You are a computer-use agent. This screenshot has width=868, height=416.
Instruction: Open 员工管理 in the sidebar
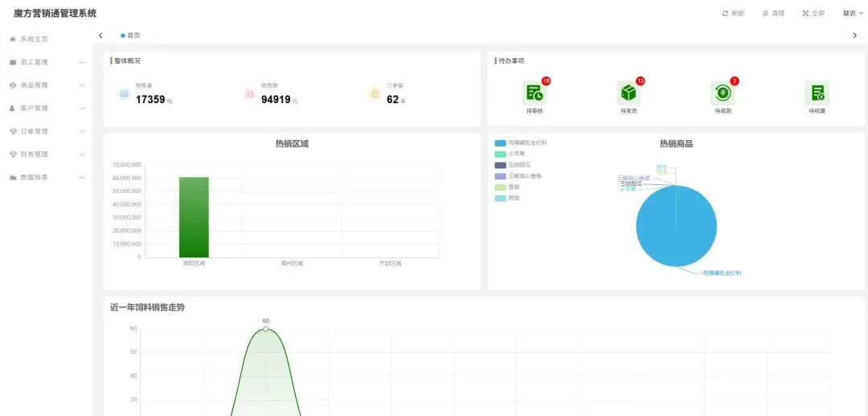point(34,62)
